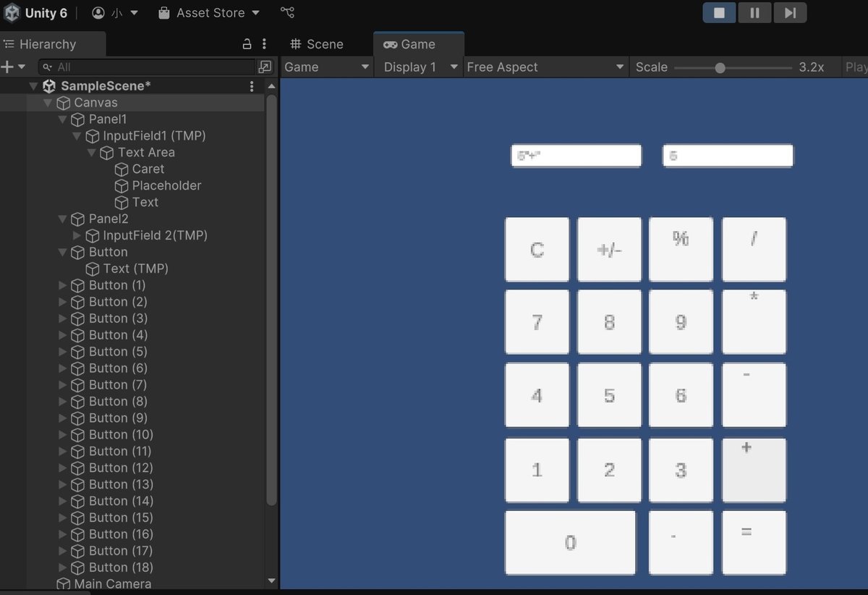Click the Hierarchy panel options icon
This screenshot has height=595, width=868.
click(265, 44)
